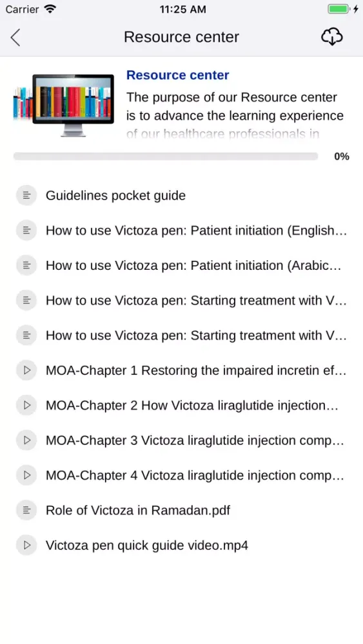The height and width of the screenshot is (644, 363).
Task: Click the download progress bar
Action: click(166, 156)
